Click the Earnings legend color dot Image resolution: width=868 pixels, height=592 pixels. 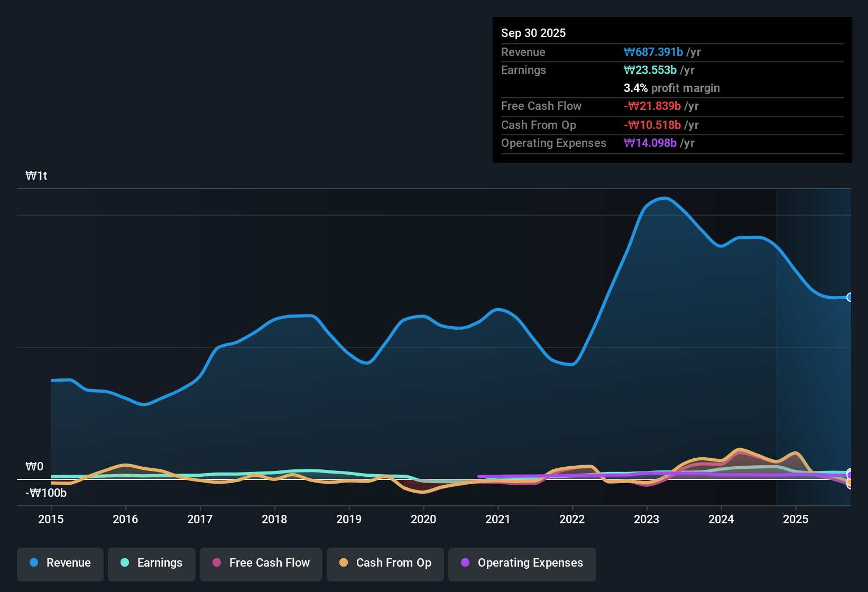click(125, 563)
